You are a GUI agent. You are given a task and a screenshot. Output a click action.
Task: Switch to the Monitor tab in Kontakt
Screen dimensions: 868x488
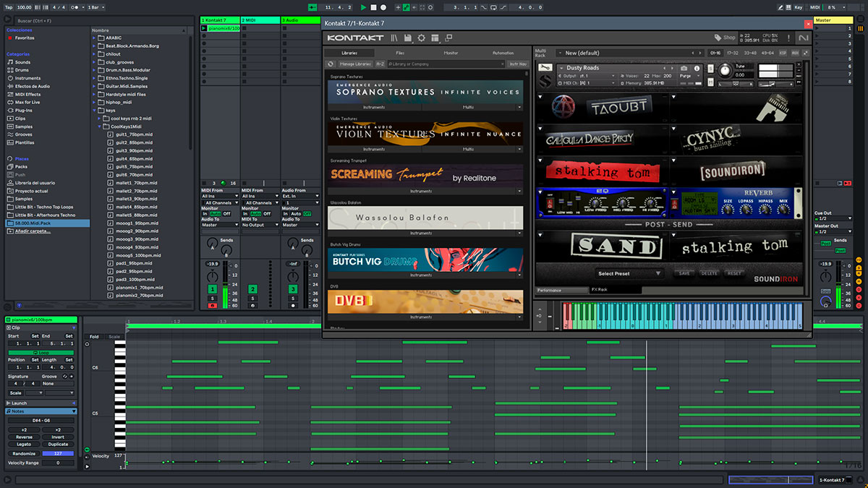point(451,53)
